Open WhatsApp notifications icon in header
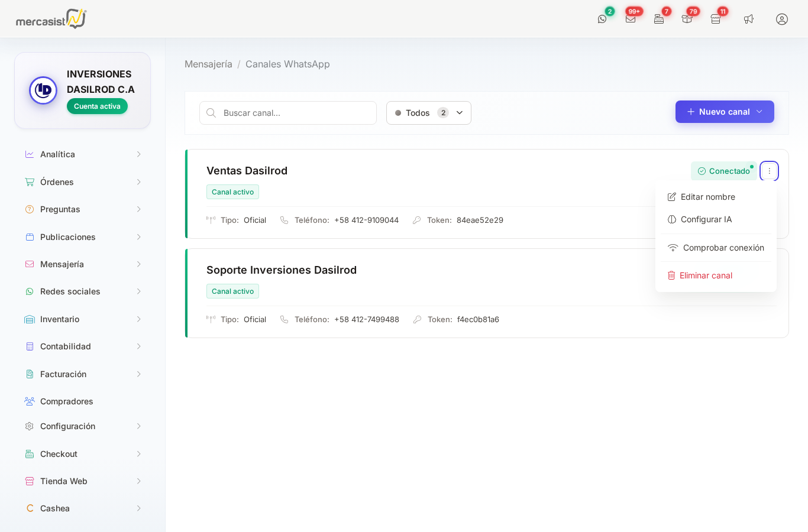808x532 pixels. click(602, 19)
